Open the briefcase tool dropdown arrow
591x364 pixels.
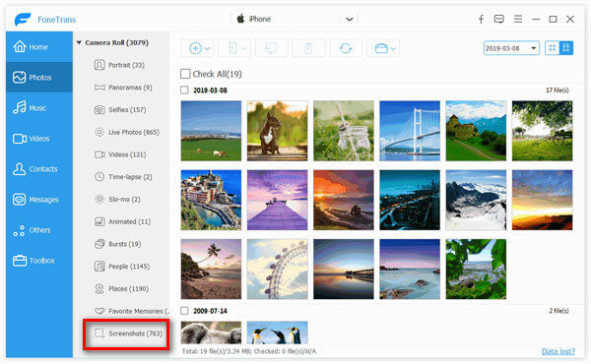pyautogui.click(x=393, y=48)
